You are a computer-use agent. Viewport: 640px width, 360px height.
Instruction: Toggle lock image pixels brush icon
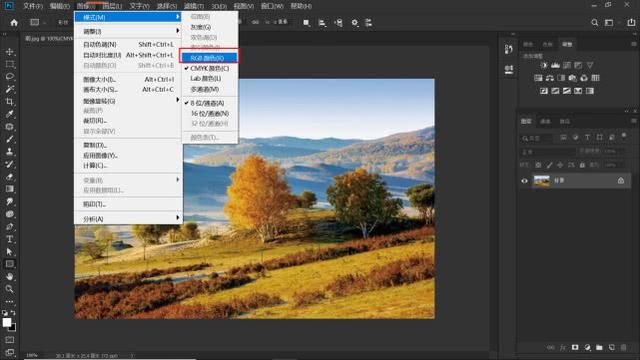[x=549, y=165]
